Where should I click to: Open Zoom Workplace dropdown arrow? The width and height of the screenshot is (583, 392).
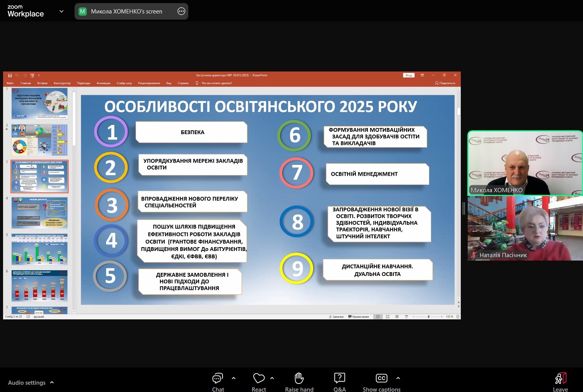tap(61, 12)
